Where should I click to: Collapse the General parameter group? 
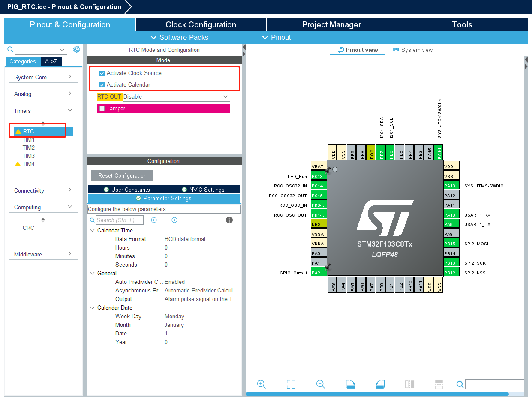92,273
